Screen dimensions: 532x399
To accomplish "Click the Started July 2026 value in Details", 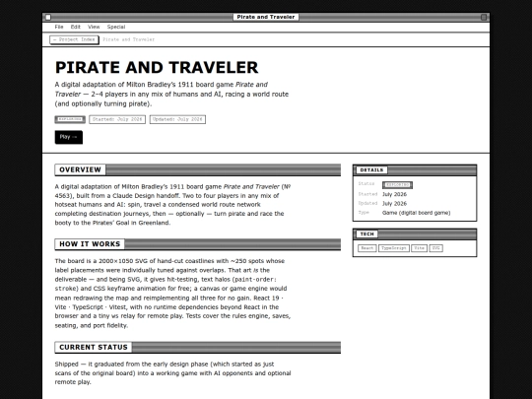I will coord(395,194).
